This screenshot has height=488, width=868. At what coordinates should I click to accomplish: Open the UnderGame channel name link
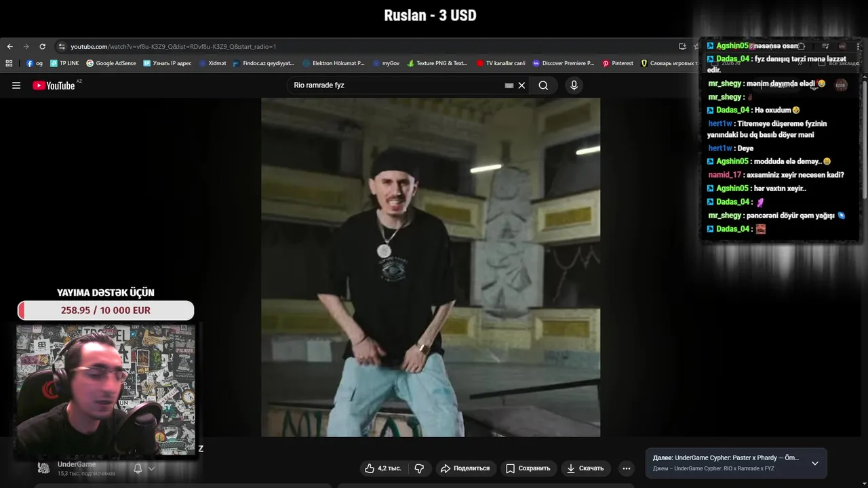click(77, 464)
